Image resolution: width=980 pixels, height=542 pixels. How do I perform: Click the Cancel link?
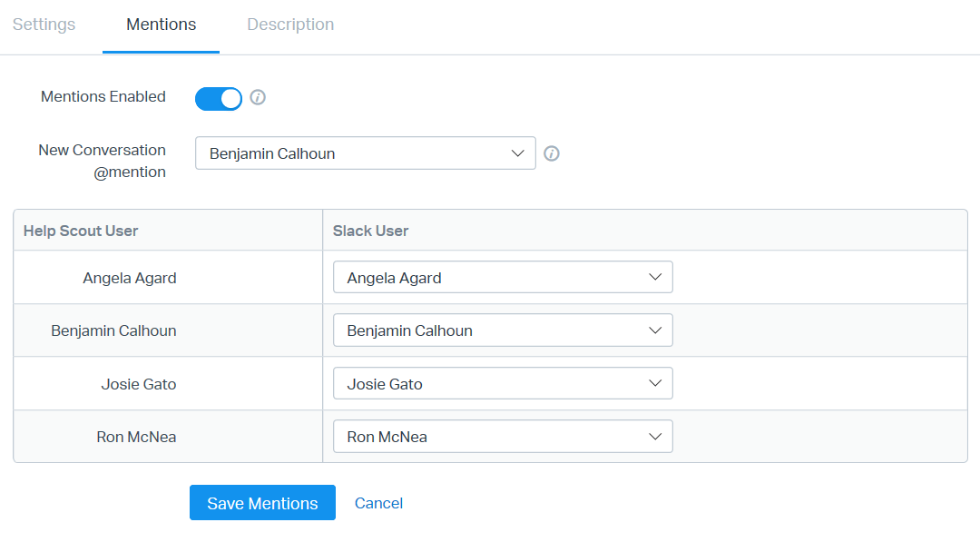(378, 503)
